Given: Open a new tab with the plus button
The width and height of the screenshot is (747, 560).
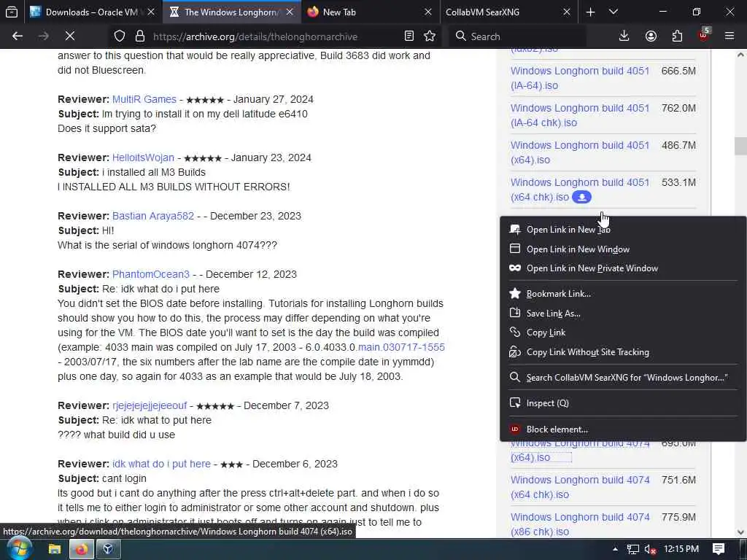Looking at the screenshot, I should (x=590, y=12).
